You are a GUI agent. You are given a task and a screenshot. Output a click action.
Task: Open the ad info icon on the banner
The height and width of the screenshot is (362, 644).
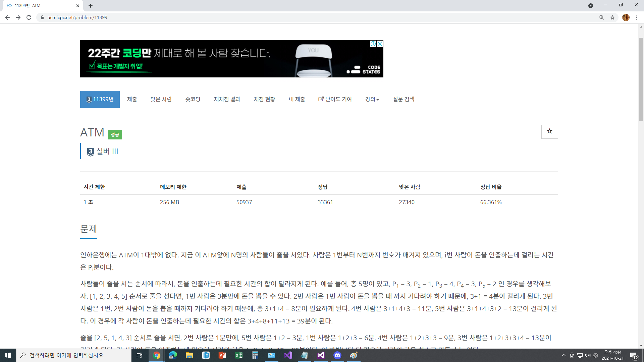(x=373, y=44)
